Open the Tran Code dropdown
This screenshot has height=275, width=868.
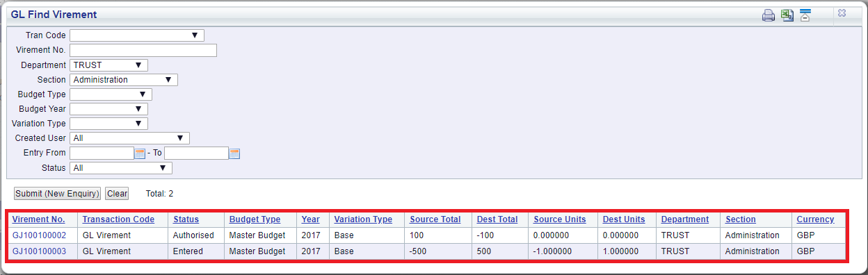tap(137, 35)
